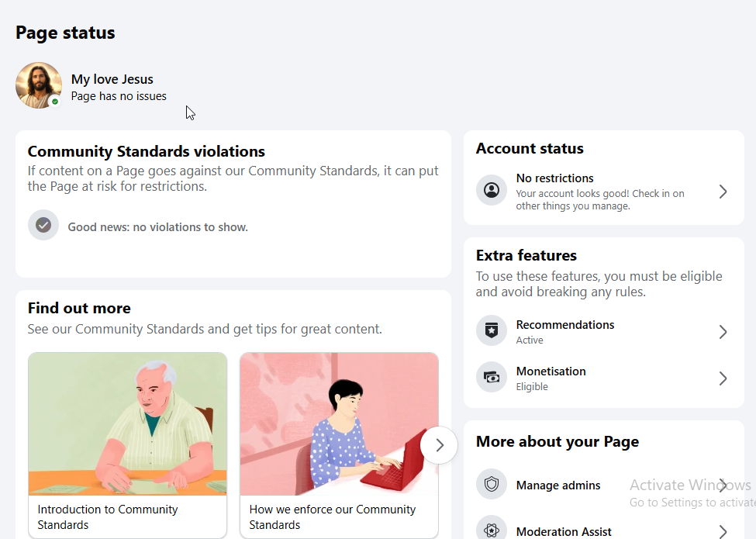Expand the Moderation Assist chevron arrow
This screenshot has width=756, height=539.
(x=723, y=531)
